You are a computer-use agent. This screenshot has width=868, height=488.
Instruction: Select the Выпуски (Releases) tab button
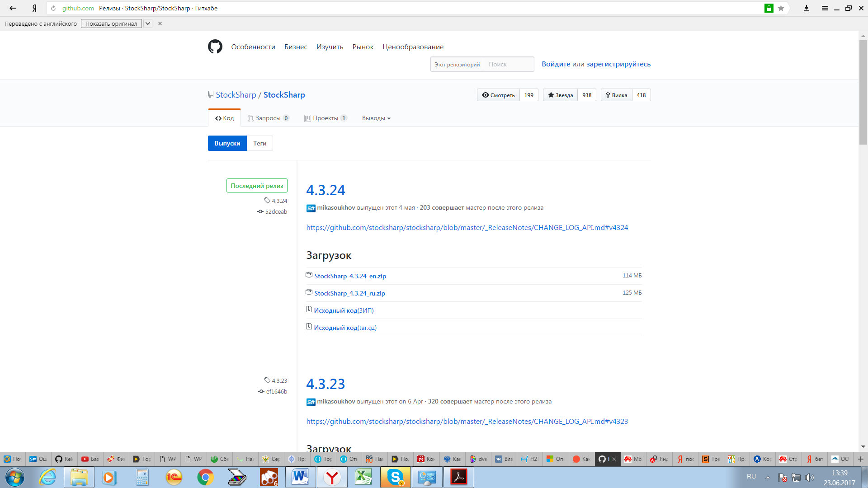(227, 143)
